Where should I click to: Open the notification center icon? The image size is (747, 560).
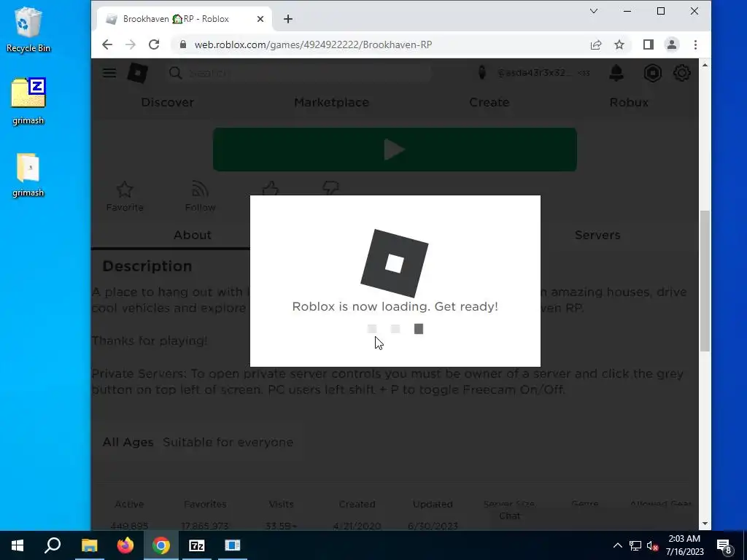724,545
